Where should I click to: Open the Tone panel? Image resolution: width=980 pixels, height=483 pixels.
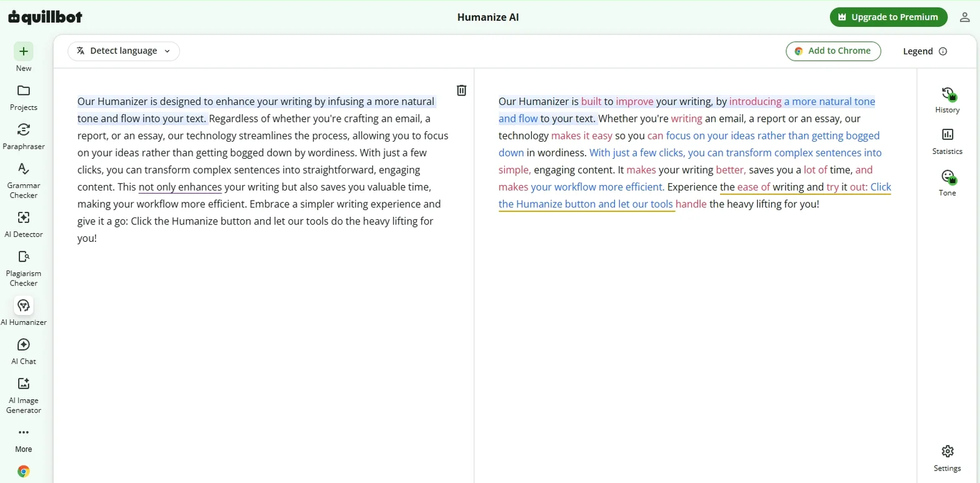[x=947, y=183]
